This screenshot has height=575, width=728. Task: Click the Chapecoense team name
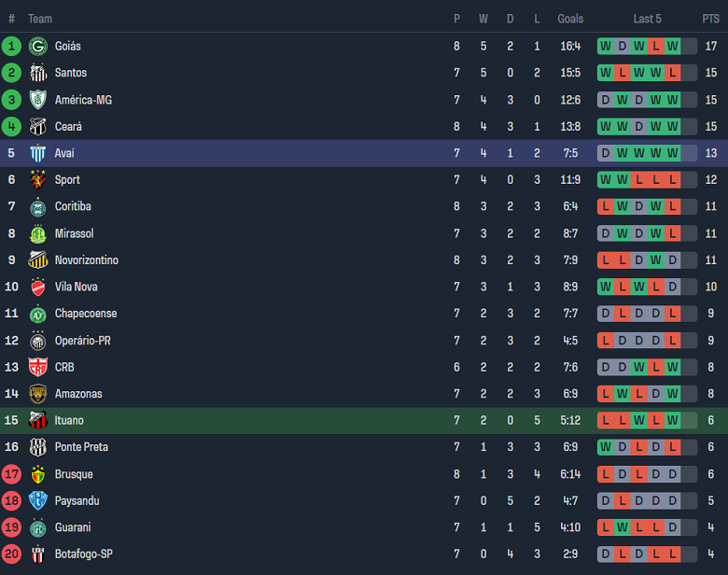pyautogui.click(x=85, y=314)
